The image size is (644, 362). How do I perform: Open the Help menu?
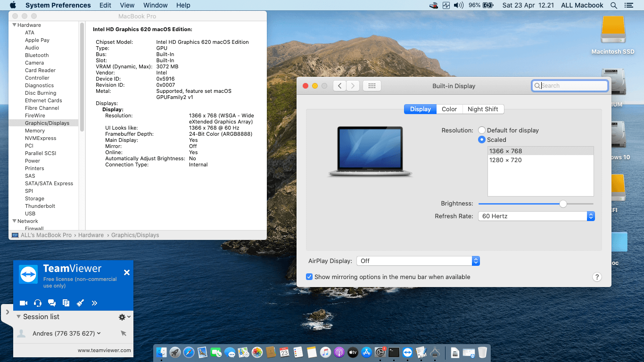tap(183, 5)
